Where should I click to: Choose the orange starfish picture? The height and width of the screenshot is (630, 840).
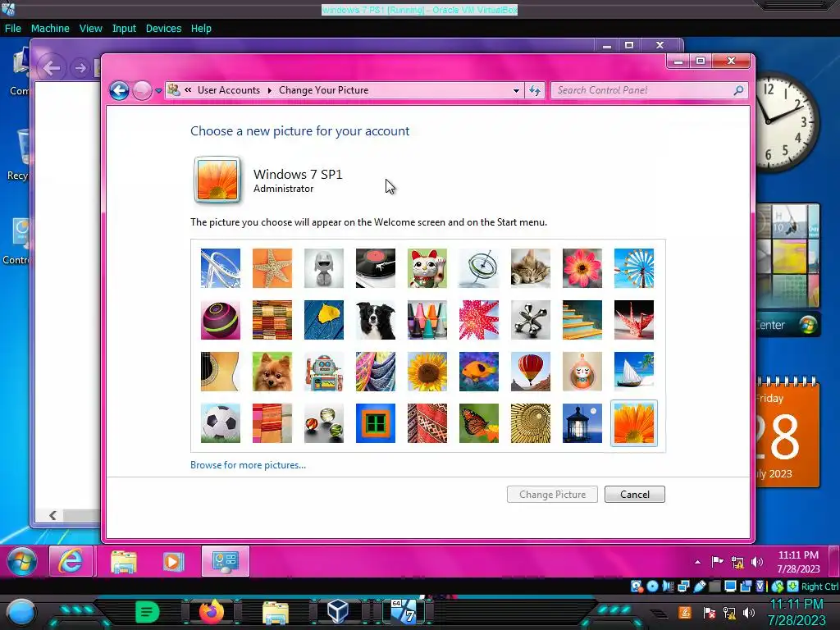[272, 268]
